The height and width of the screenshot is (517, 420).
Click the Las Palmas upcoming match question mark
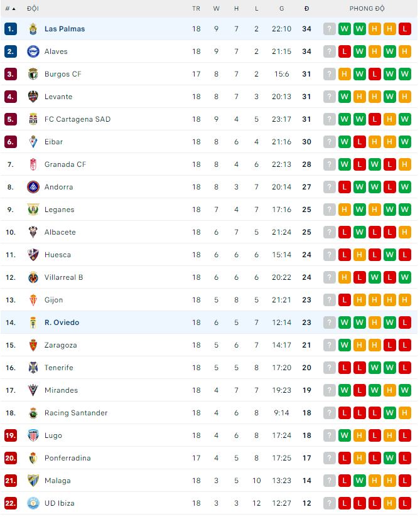(329, 29)
